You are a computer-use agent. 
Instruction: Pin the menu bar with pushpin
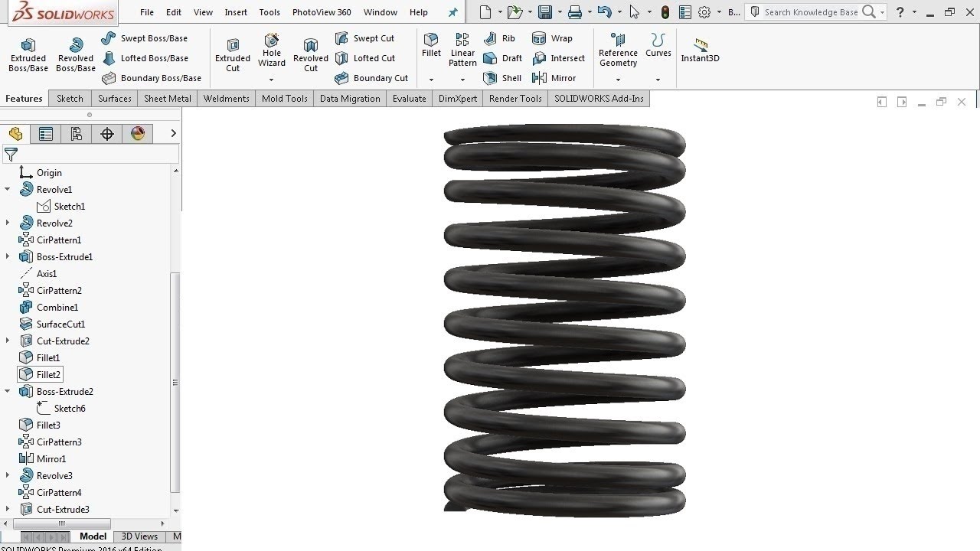tap(452, 12)
